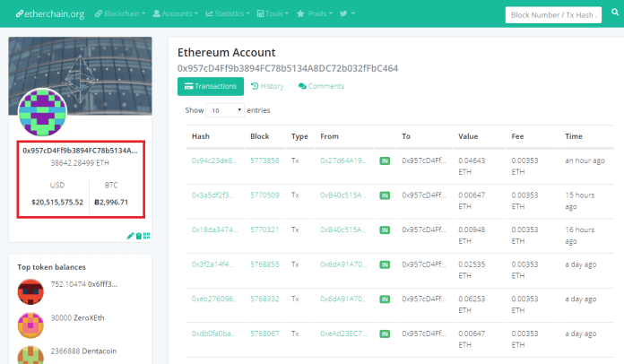Click the Dentacoin token identicon
The width and height of the screenshot is (624, 364).
tap(30, 355)
